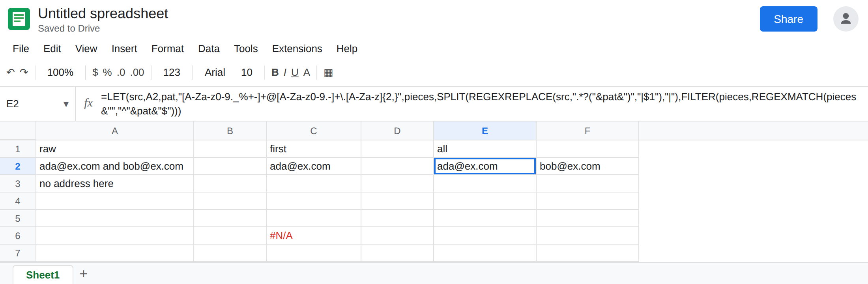The height and width of the screenshot is (284, 868).
Task: Format as percent
Action: click(107, 72)
